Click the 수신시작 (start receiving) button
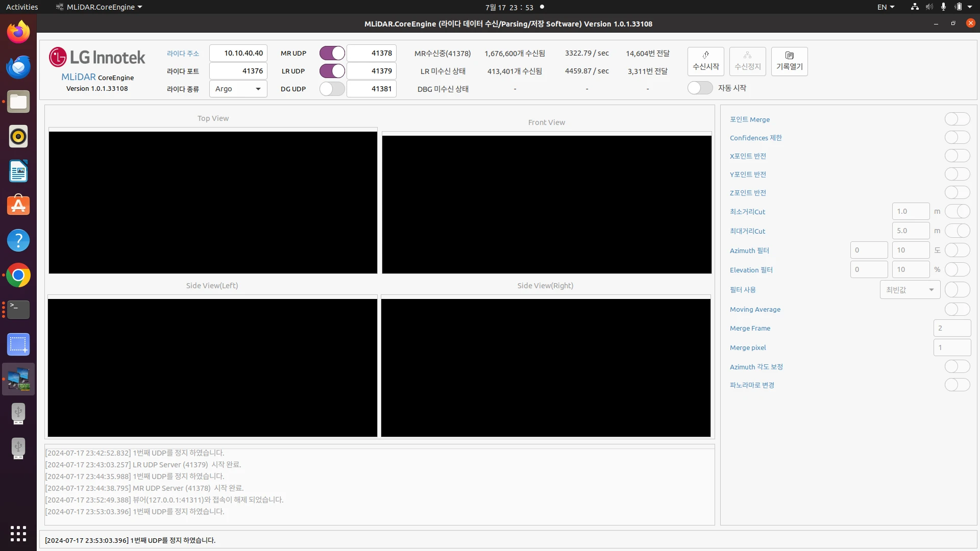Screen dimensions: 980x551 click(705, 61)
